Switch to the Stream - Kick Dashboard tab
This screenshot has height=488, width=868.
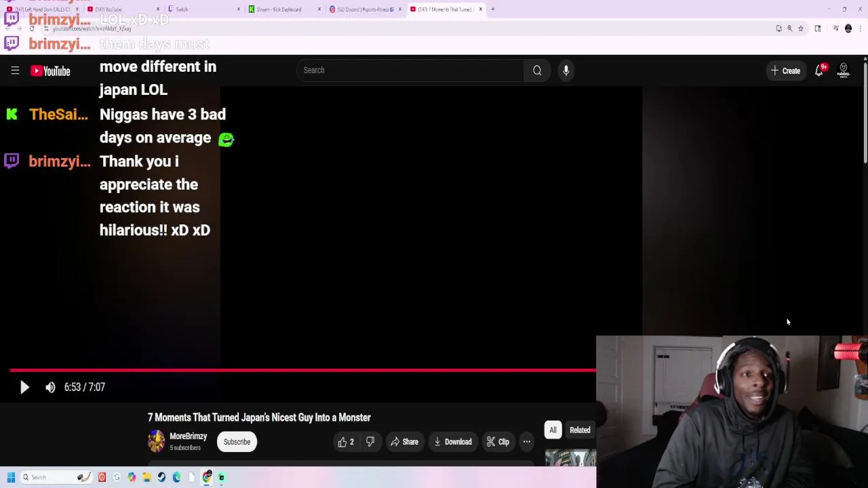(283, 9)
